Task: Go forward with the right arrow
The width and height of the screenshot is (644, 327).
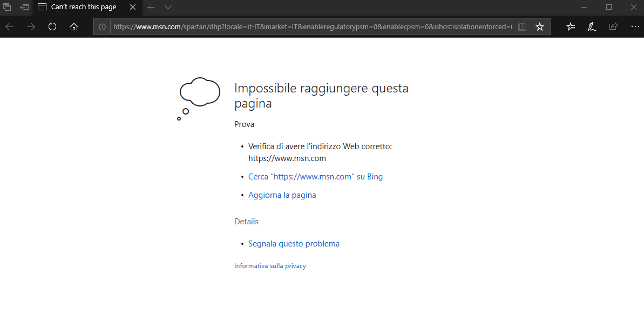Action: click(x=31, y=26)
